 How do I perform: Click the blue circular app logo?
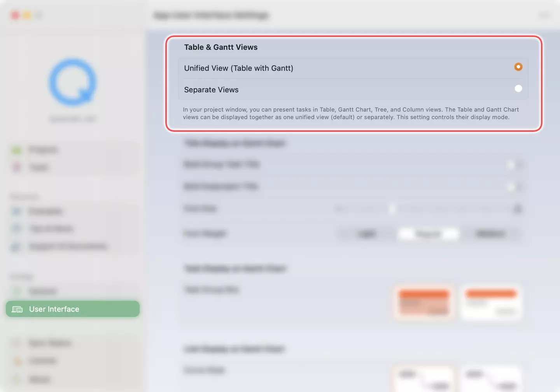click(72, 82)
